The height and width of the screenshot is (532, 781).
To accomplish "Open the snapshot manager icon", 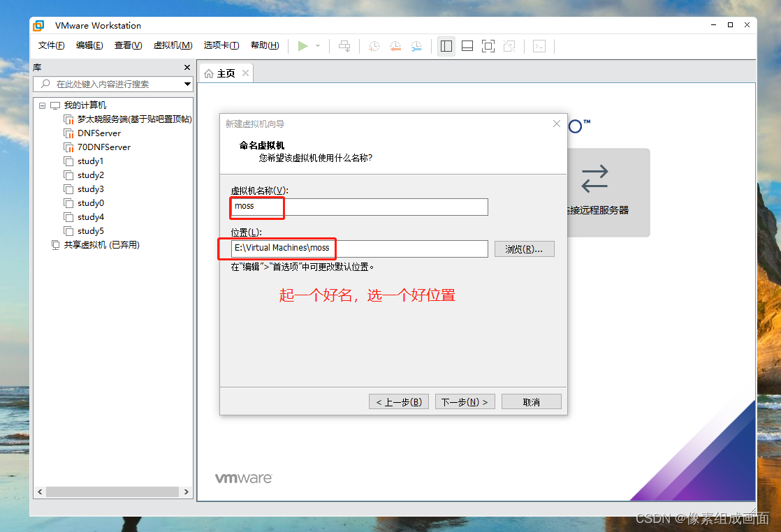I will pyautogui.click(x=416, y=46).
